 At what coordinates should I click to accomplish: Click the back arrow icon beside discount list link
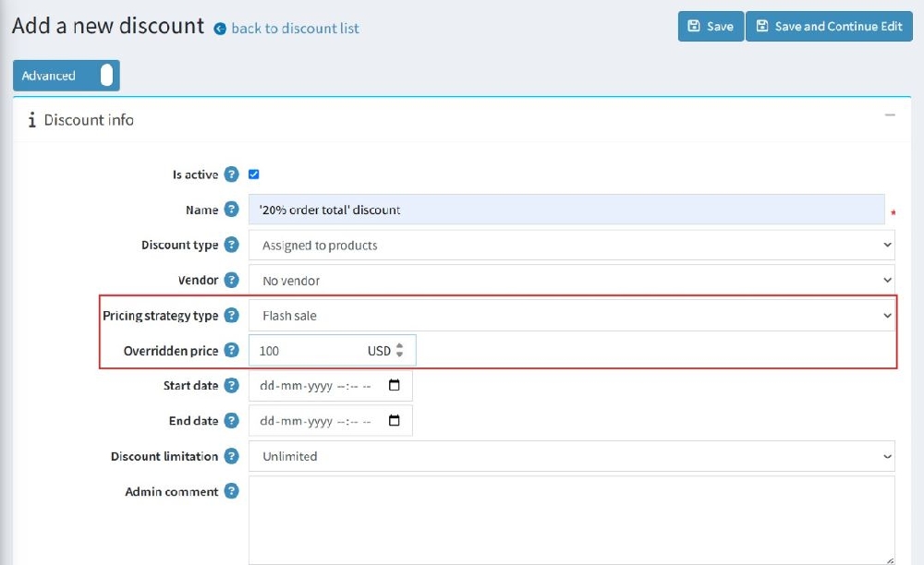[220, 29]
